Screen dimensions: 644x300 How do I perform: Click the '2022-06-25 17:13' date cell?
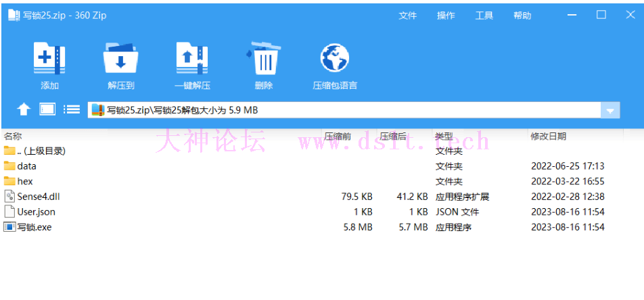(568, 166)
